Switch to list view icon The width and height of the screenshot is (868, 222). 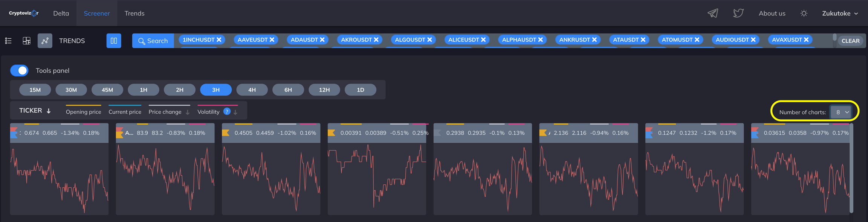pyautogui.click(x=8, y=41)
